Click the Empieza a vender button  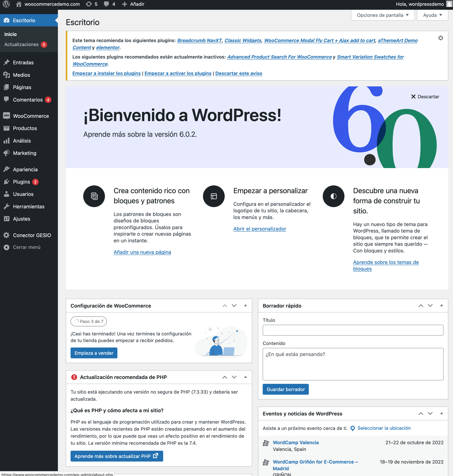tap(94, 353)
